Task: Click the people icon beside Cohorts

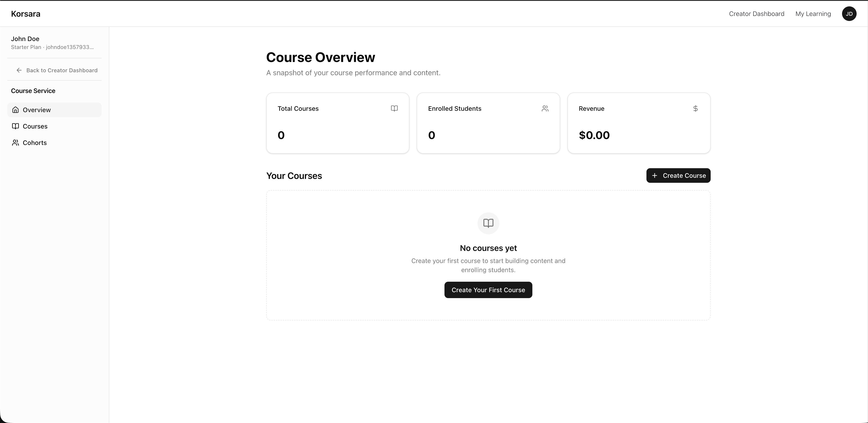Action: point(15,142)
